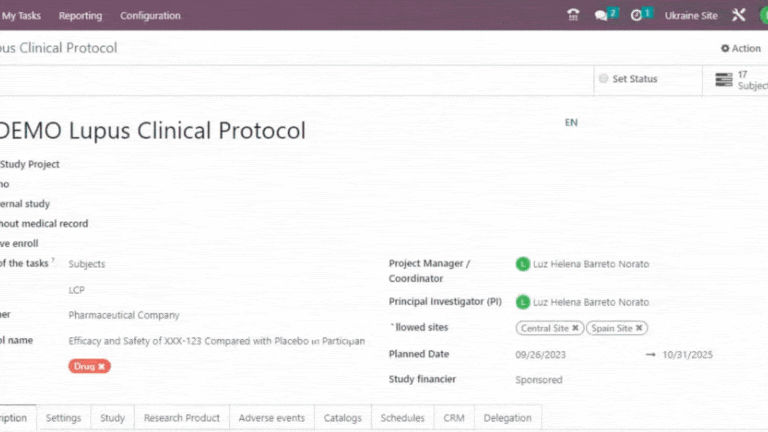Click the Project Manager avatar icon
This screenshot has width=768, height=432.
[x=522, y=264]
